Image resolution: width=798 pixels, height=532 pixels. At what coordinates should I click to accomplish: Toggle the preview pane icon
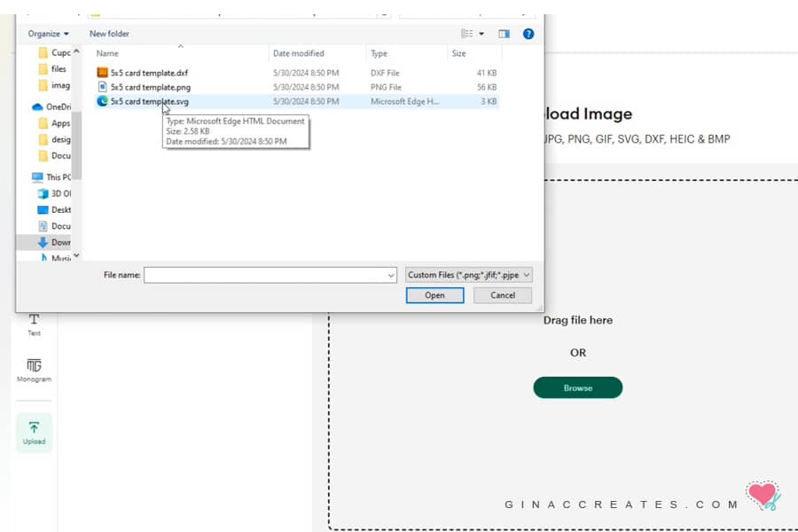tap(504, 34)
